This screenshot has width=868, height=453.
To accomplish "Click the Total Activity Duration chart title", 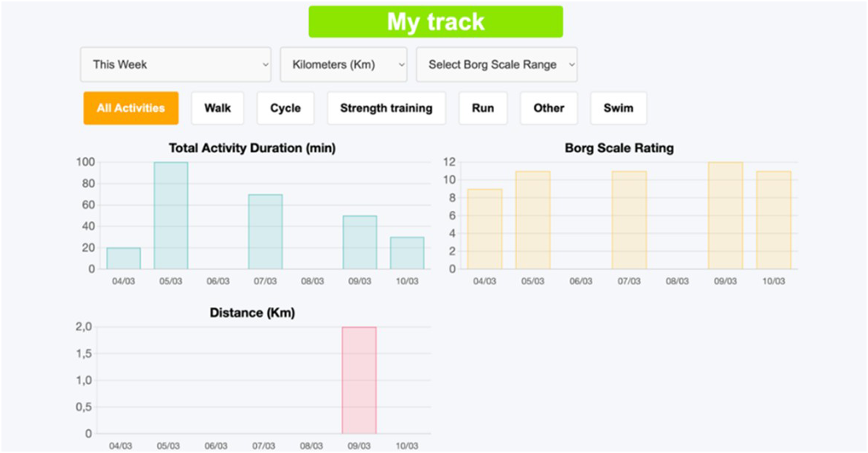I will click(x=252, y=148).
